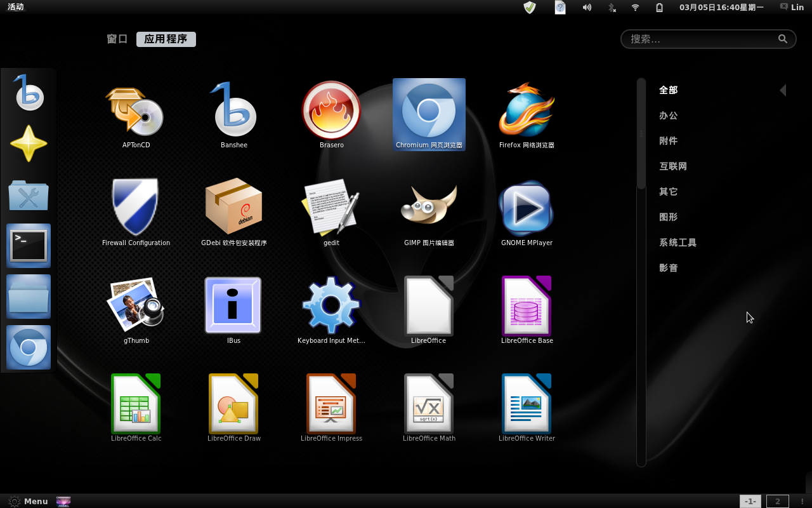Image resolution: width=812 pixels, height=508 pixels.
Task: Open the tools folder icon in dash
Action: pyautogui.click(x=29, y=194)
